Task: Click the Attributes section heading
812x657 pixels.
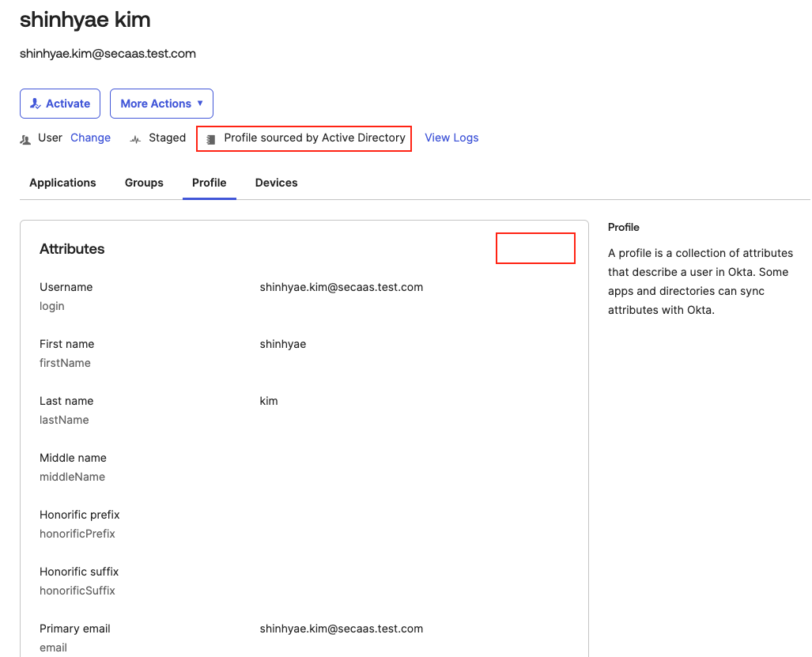Action: (x=72, y=249)
